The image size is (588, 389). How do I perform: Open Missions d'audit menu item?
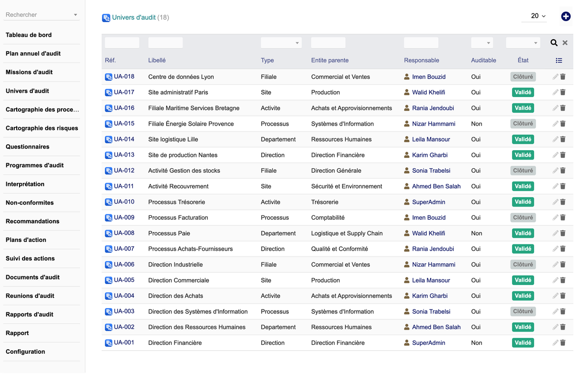pyautogui.click(x=29, y=72)
